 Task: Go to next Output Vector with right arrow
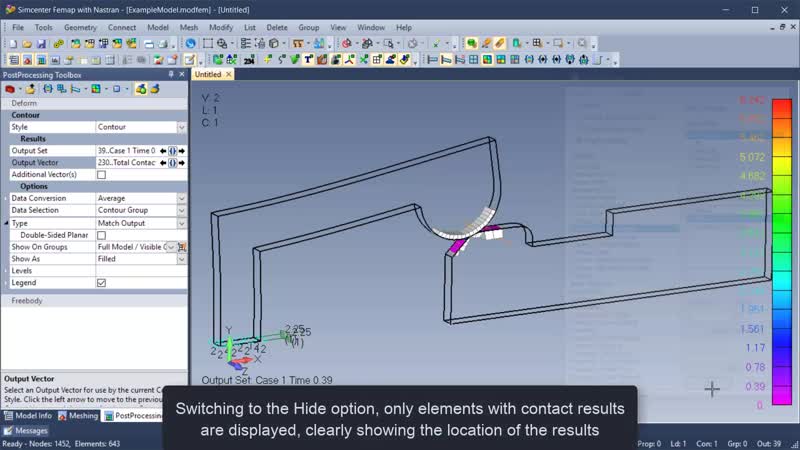tap(182, 163)
